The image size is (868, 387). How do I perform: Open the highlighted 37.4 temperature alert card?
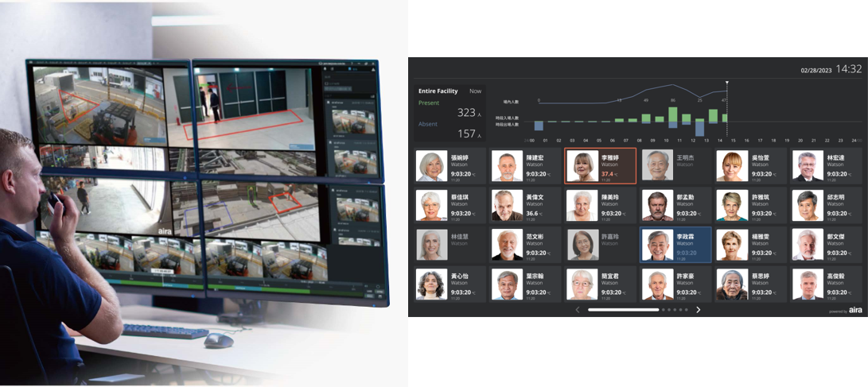(x=600, y=165)
